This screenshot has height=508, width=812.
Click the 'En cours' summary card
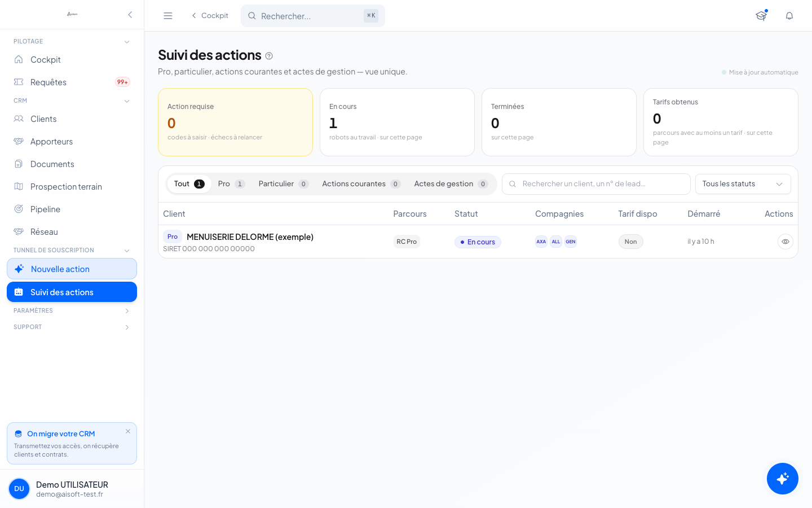(397, 122)
